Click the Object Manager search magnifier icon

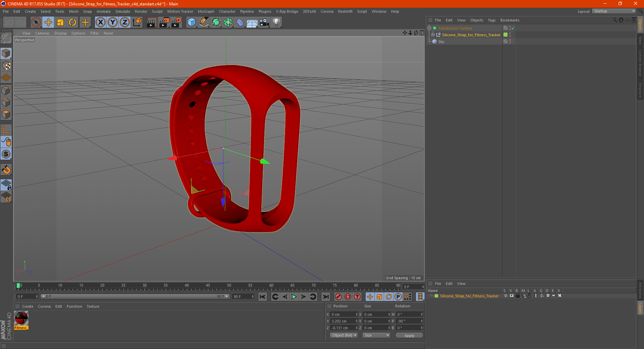[615, 20]
